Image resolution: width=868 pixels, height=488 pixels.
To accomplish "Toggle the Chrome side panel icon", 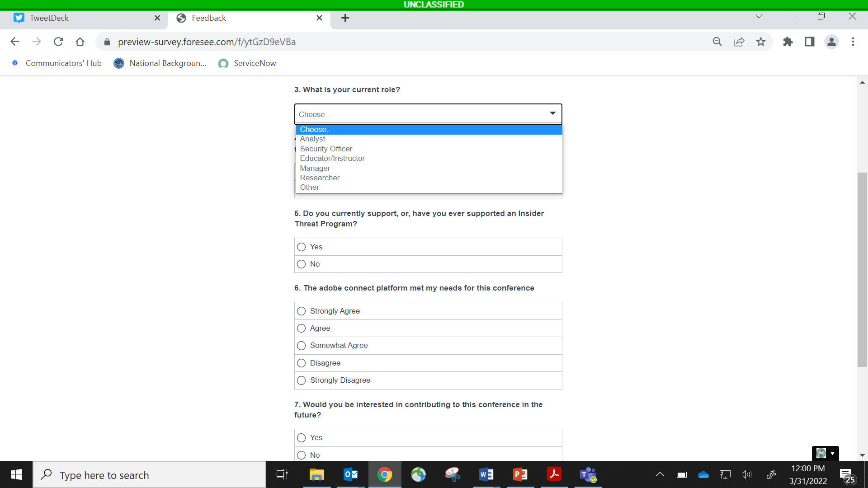I will 810,42.
